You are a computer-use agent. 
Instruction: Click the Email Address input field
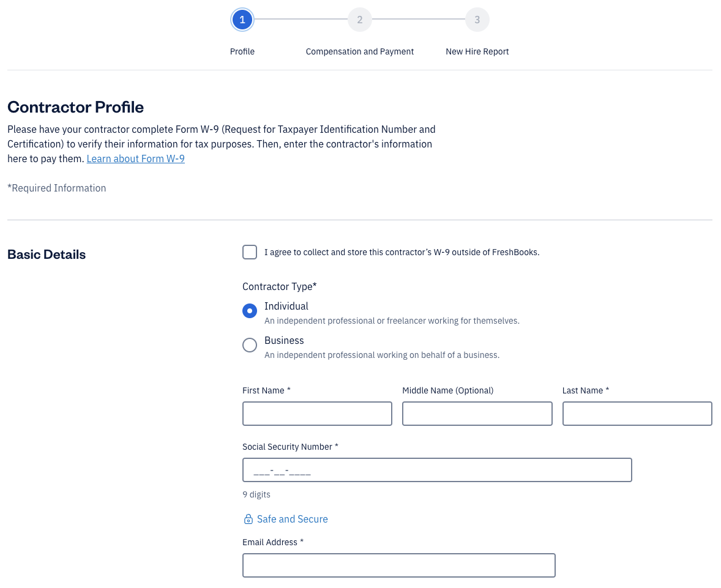(x=398, y=565)
